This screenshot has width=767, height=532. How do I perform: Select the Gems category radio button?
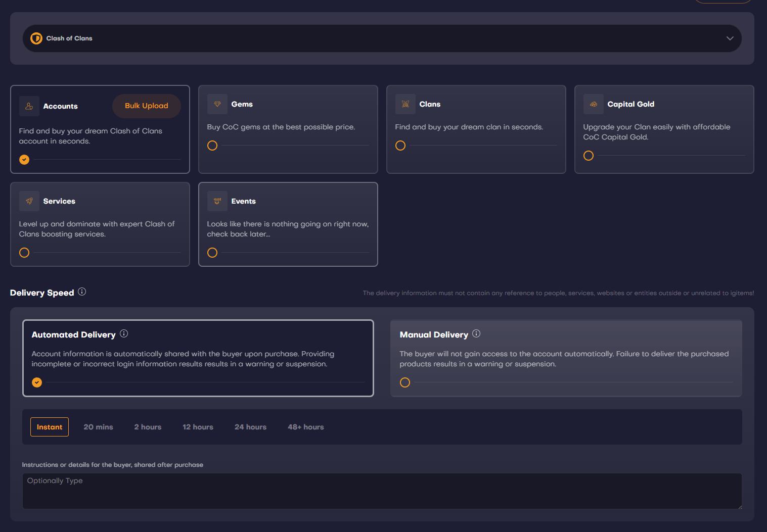tap(212, 146)
